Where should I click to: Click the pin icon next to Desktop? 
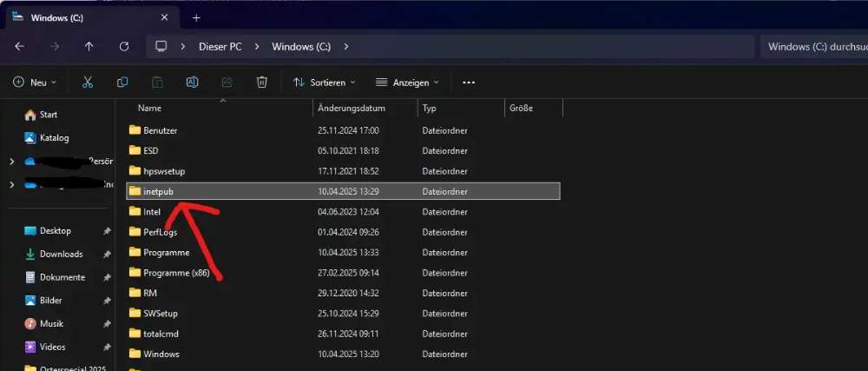click(x=107, y=231)
